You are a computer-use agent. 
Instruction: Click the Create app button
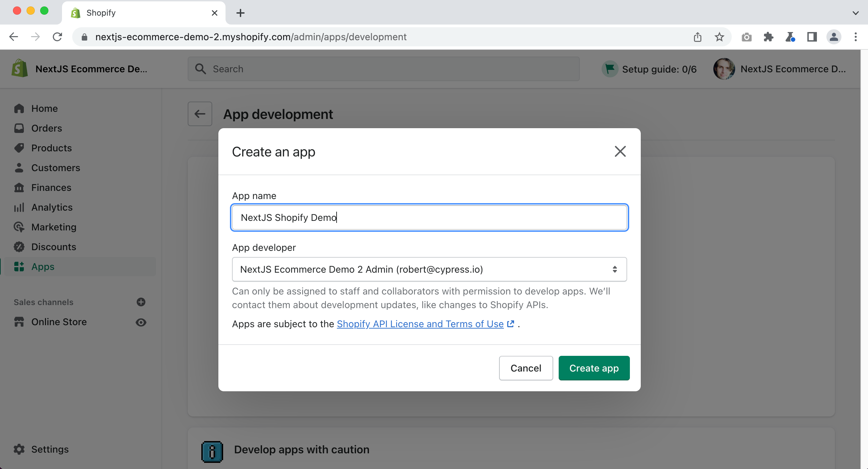click(x=594, y=368)
